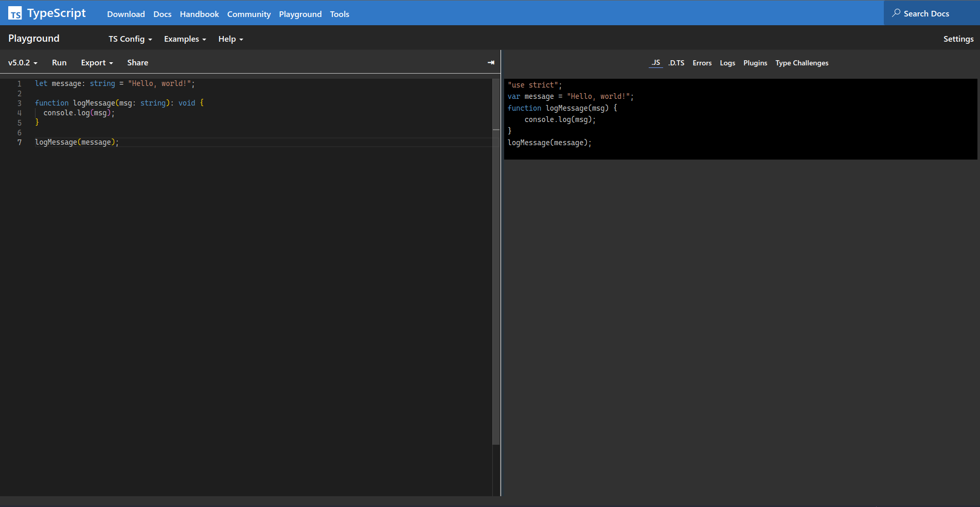Click line number 1 in the gutter
Viewport: 980px width, 507px height.
[20, 84]
